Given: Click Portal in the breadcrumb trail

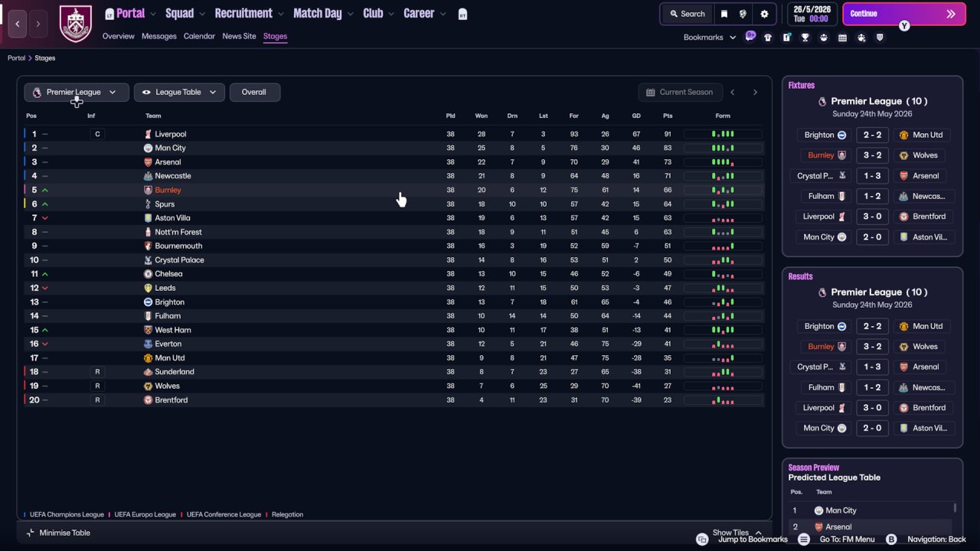Looking at the screenshot, I should [x=16, y=58].
